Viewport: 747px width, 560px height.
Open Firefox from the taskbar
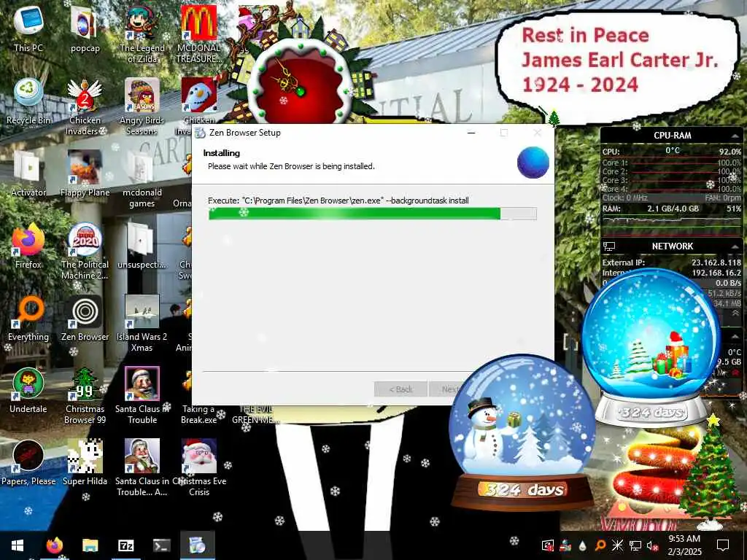point(55,545)
